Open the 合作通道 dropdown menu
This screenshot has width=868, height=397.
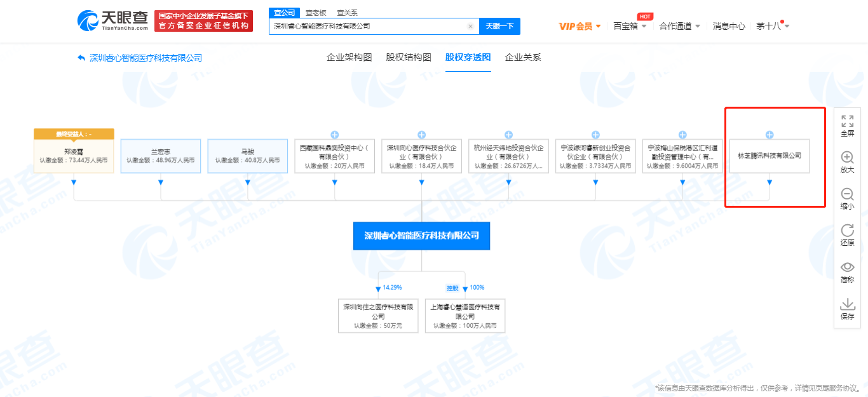click(679, 26)
